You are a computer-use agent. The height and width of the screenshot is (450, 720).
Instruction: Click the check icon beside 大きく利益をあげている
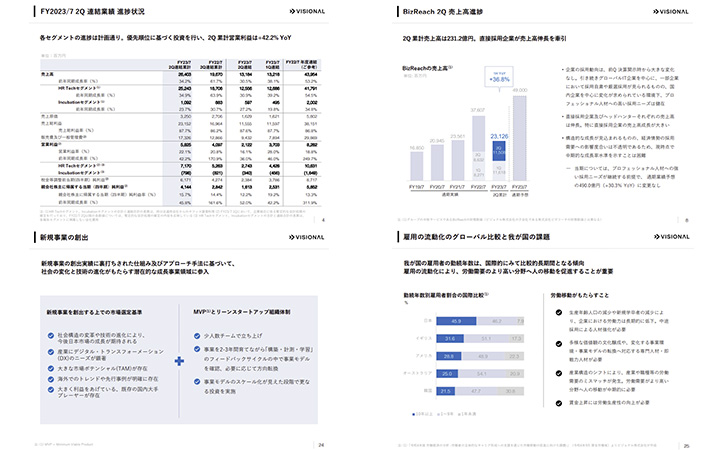pos(51,390)
